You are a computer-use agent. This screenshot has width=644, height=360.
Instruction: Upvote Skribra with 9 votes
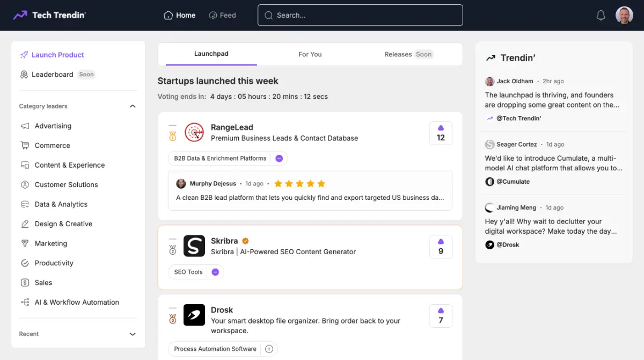(x=441, y=247)
